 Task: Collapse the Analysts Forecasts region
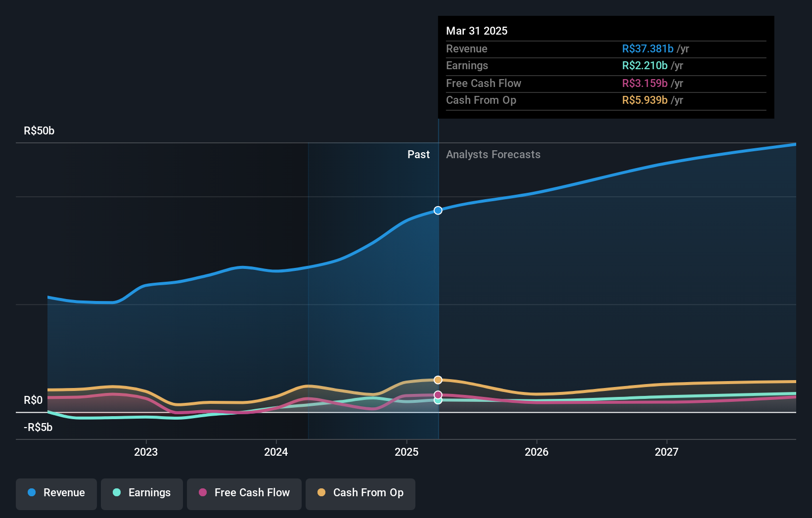click(x=493, y=154)
